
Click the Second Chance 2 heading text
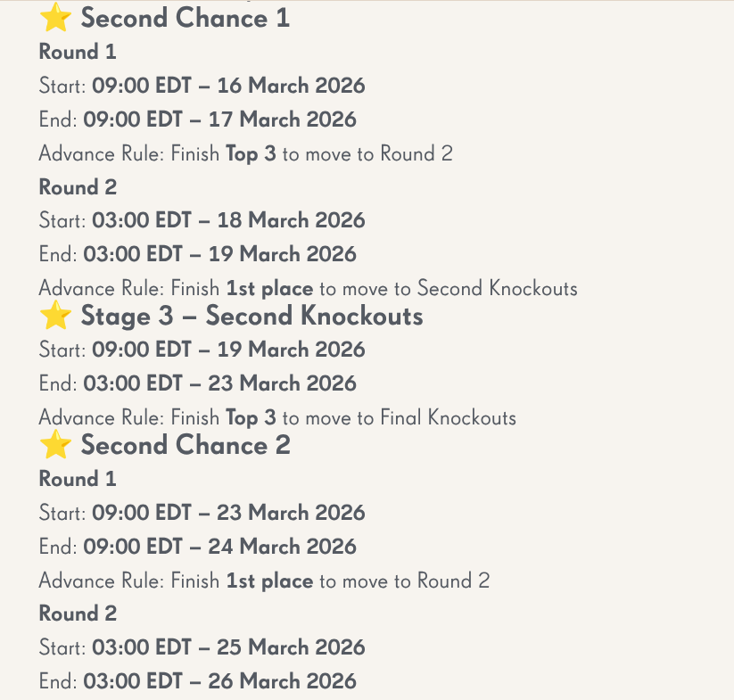pos(186,446)
